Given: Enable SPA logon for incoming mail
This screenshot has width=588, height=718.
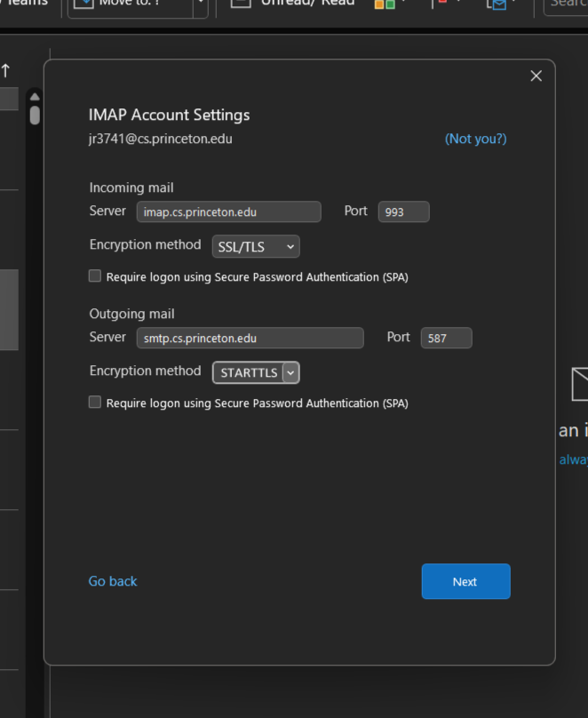Looking at the screenshot, I should point(95,276).
